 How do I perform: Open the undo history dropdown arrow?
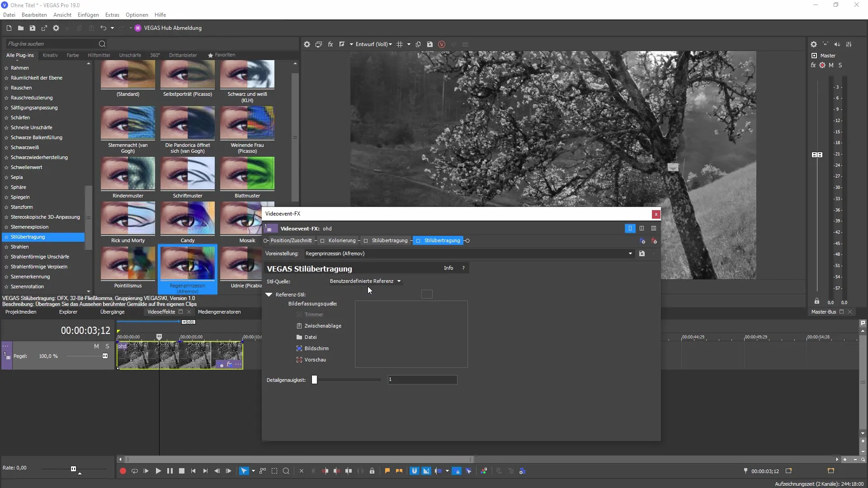point(112,28)
